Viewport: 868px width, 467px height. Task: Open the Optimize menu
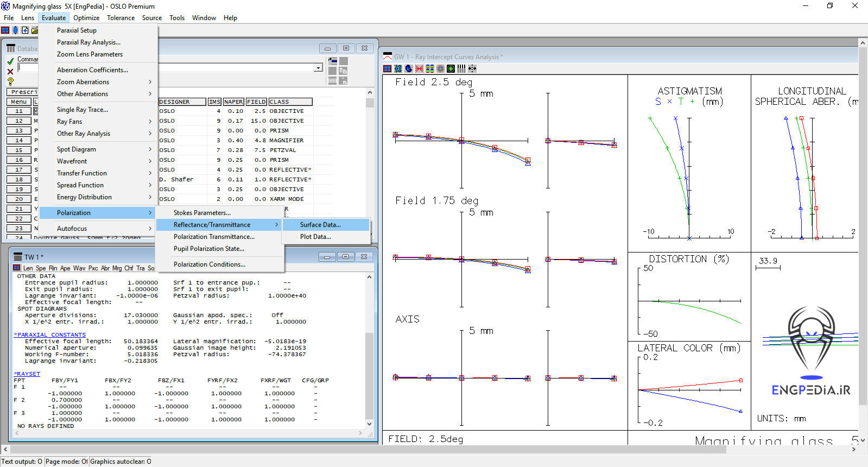[x=86, y=18]
